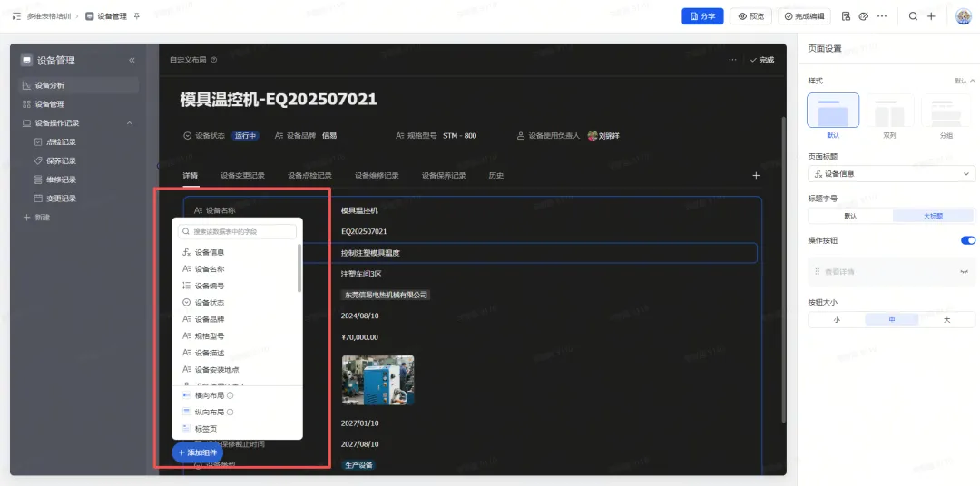Add a tab with the plus icon
Screen dimensions: 980x486
pyautogui.click(x=756, y=176)
